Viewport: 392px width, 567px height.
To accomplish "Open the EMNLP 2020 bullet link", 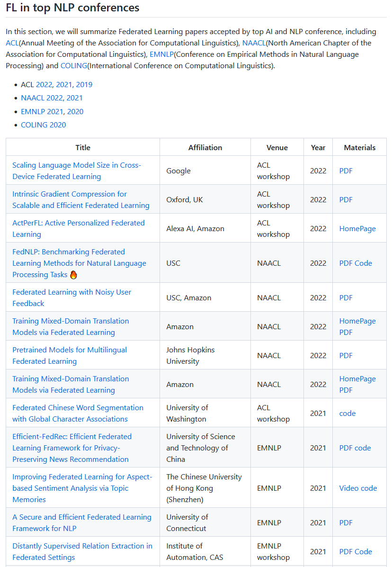I will coord(75,112).
